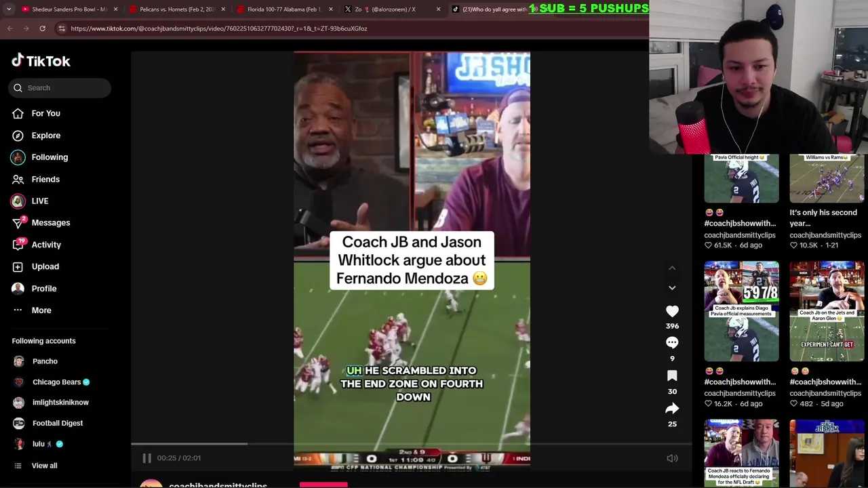
Task: Open Mendoza declaring for NFL Draft thumbnail
Action: [x=741, y=453]
